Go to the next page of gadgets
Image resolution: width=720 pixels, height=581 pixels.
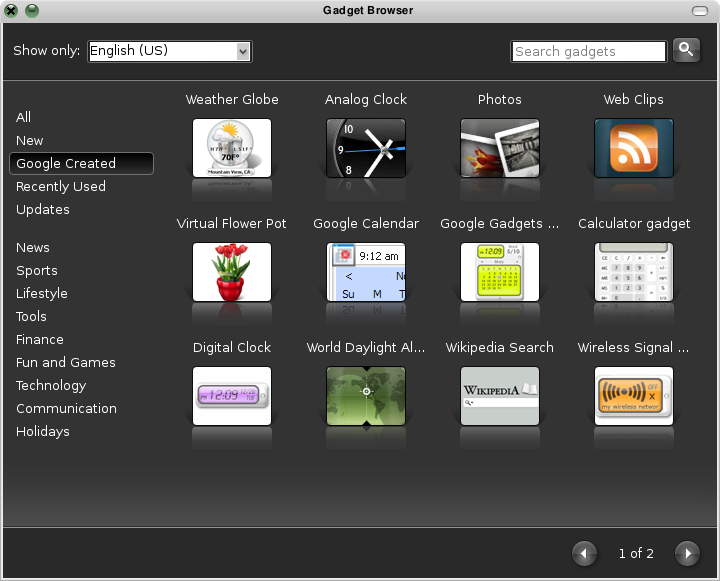click(x=686, y=553)
